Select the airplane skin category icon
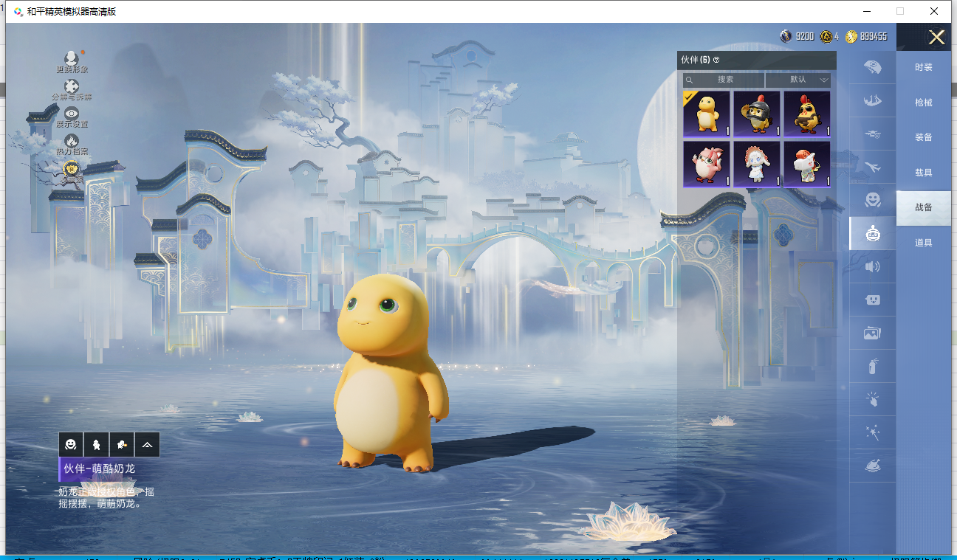Image resolution: width=957 pixels, height=560 pixels. point(872,167)
